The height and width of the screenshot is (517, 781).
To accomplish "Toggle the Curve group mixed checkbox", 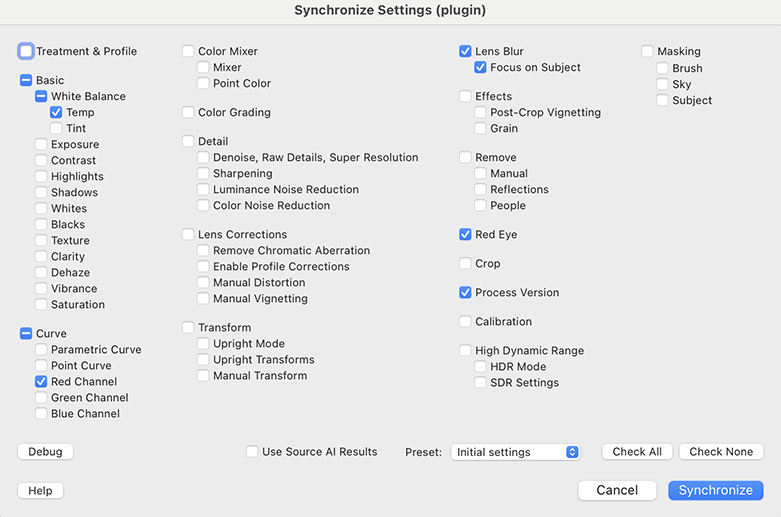I will [26, 334].
